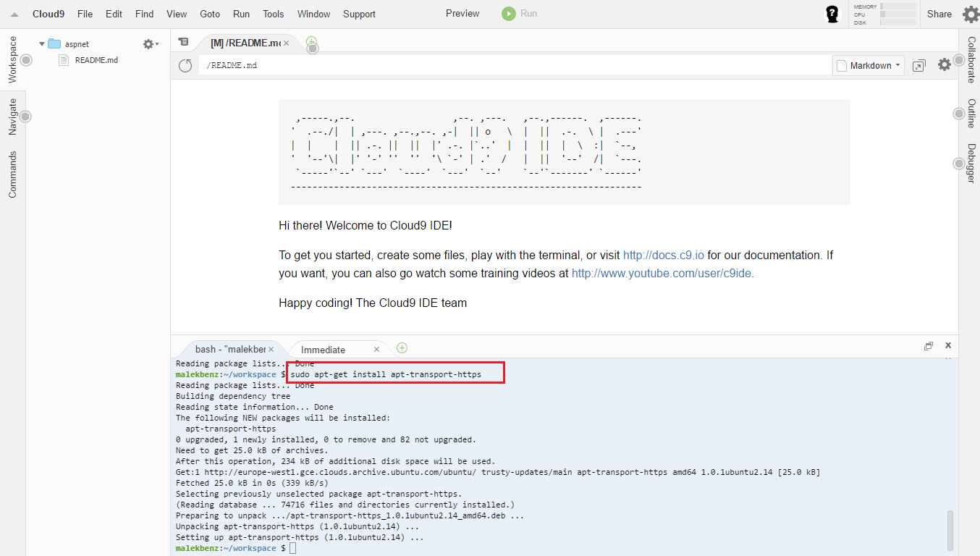Open the editor tab list icon

pyautogui.click(x=183, y=42)
